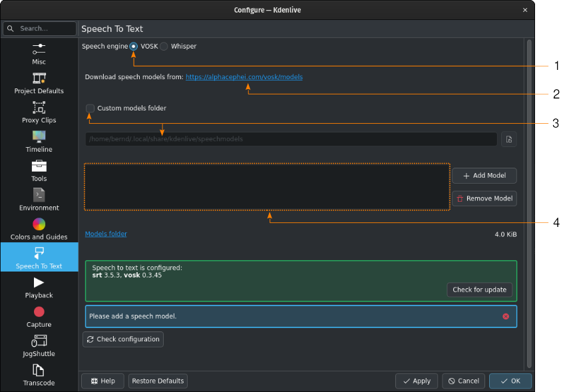This screenshot has height=392, width=565.
Task: Open the Models folder link
Action: pos(106,234)
